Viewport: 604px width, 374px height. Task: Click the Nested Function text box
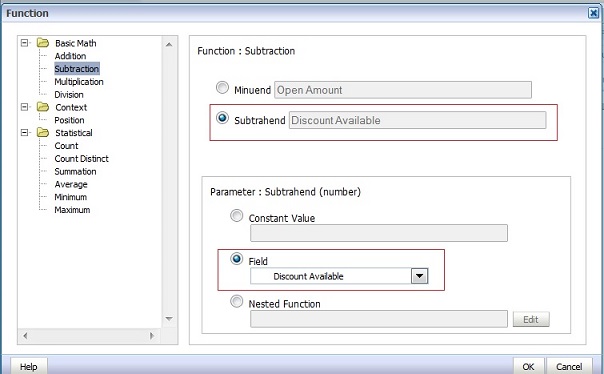click(379, 319)
